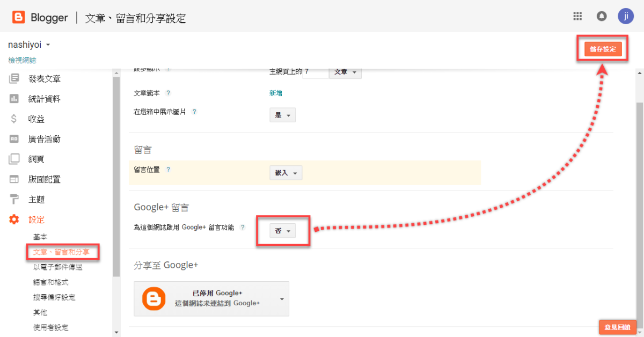The height and width of the screenshot is (337, 644).
Task: Open 以電子郵件傳送 settings subsection
Action: click(58, 267)
